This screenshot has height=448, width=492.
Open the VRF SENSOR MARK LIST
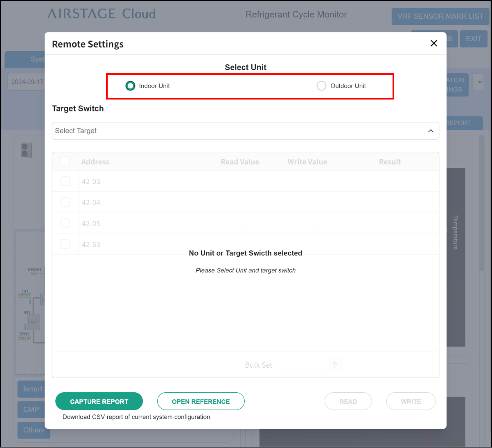click(440, 16)
